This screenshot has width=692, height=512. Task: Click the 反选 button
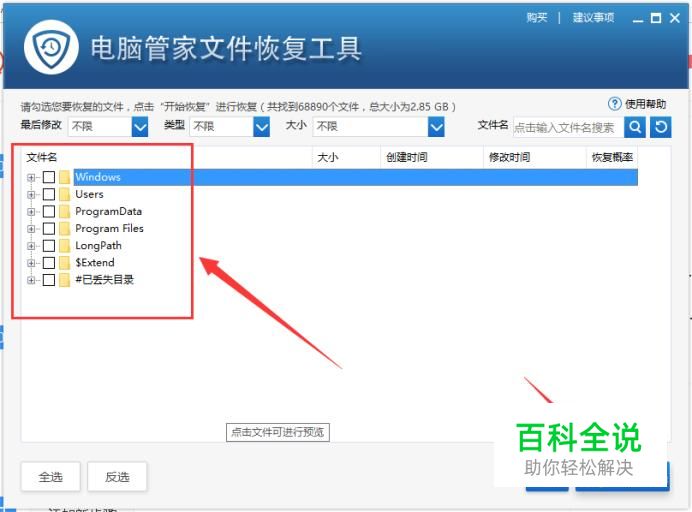pyautogui.click(x=117, y=477)
